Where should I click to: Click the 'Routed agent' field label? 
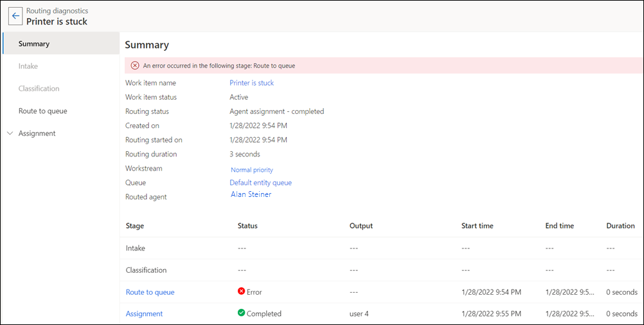point(146,197)
